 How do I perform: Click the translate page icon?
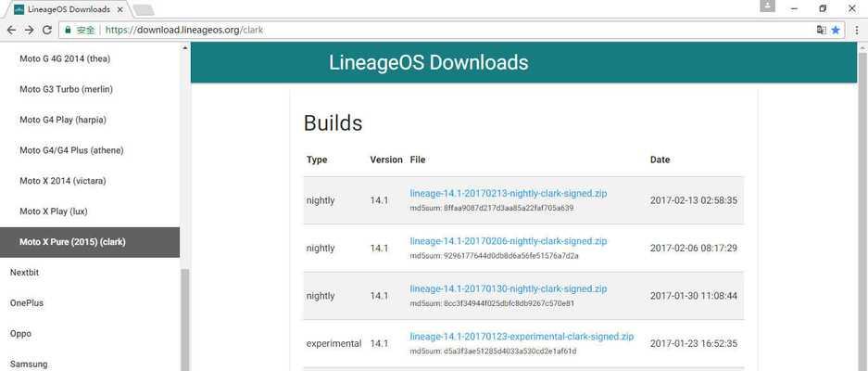(821, 30)
